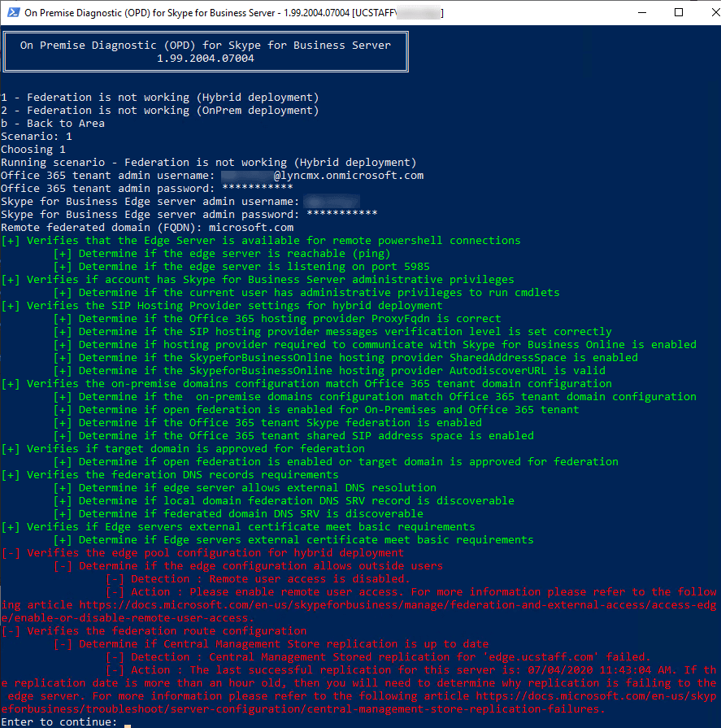721x728 pixels.
Task: Click the 'b - Back to Area' option
Action: [53, 124]
